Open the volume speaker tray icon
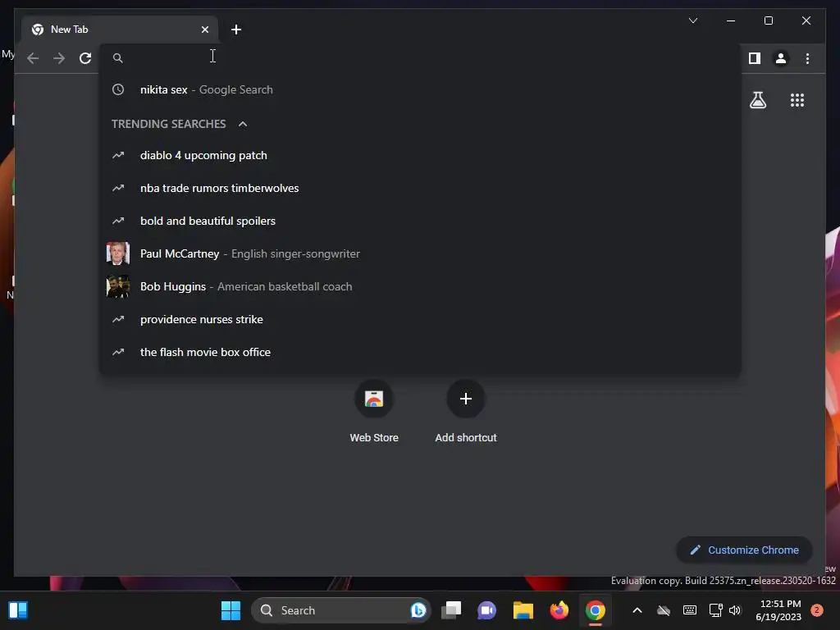The width and height of the screenshot is (840, 630). tap(734, 610)
